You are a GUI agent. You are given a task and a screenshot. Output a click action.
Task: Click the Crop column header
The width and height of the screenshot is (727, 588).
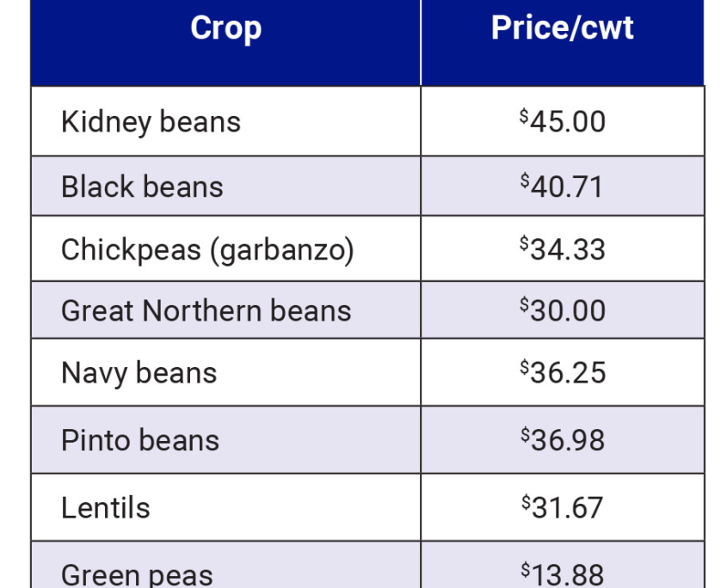tap(225, 28)
